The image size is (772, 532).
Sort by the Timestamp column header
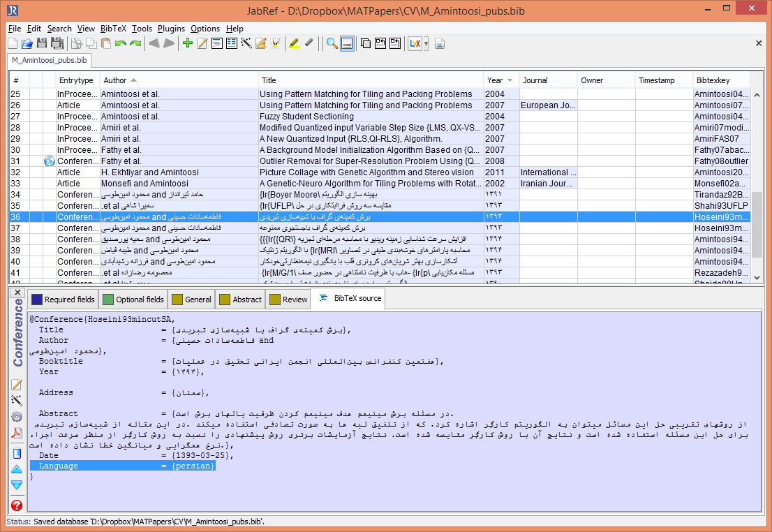coord(664,80)
